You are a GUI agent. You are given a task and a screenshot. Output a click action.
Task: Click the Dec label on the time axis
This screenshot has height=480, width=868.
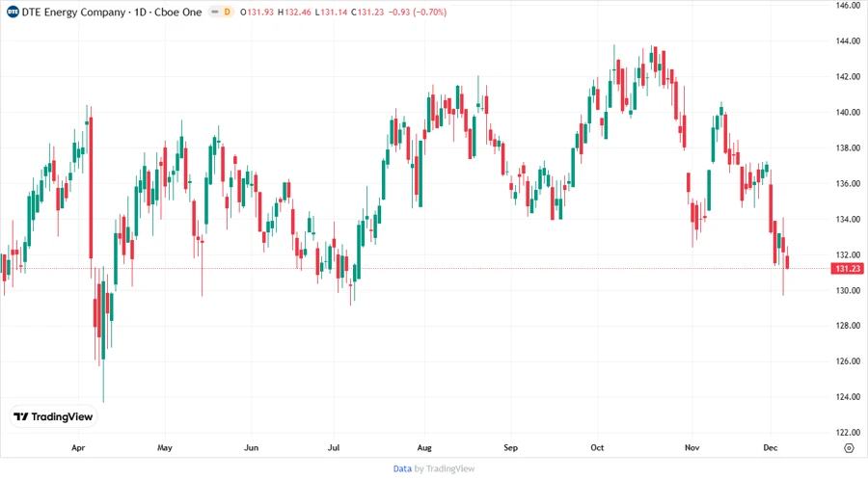(770, 448)
